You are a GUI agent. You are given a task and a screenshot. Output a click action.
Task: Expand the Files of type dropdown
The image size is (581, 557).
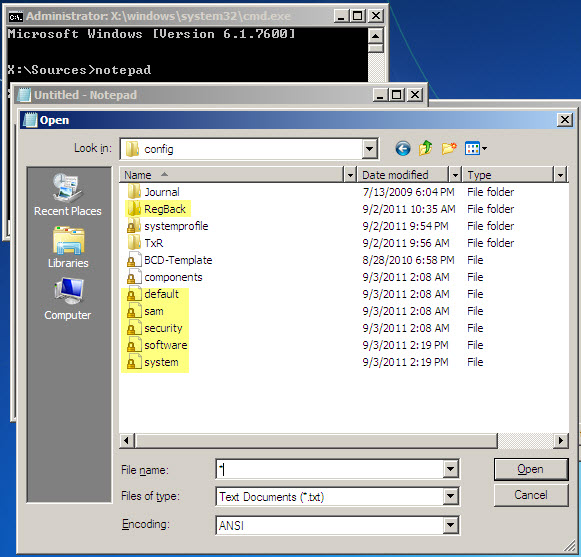point(450,496)
